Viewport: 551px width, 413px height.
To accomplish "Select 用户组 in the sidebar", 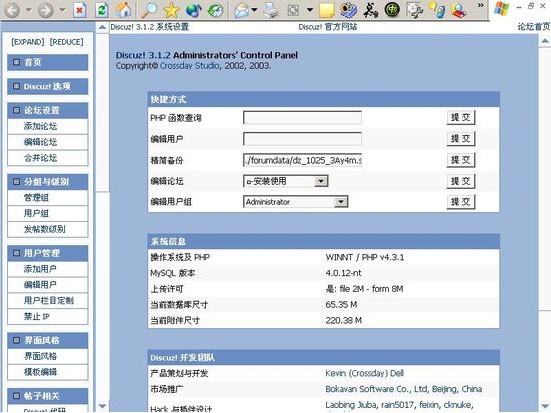I will (x=47, y=213).
